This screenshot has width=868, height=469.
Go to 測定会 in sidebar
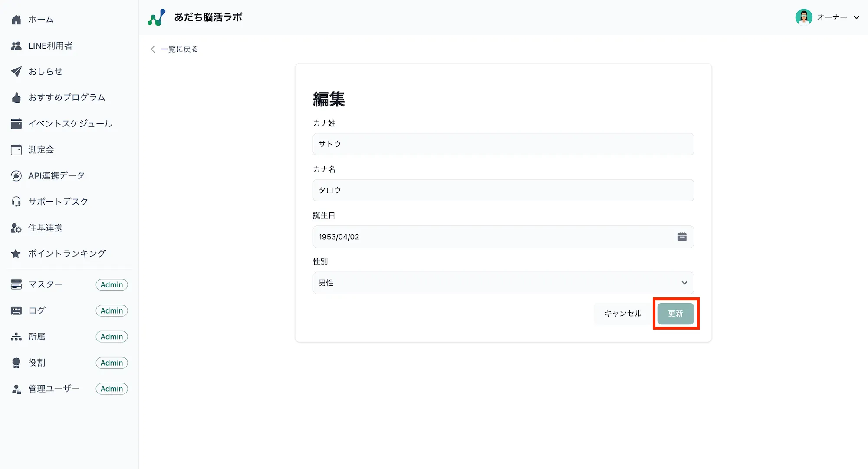coord(41,150)
